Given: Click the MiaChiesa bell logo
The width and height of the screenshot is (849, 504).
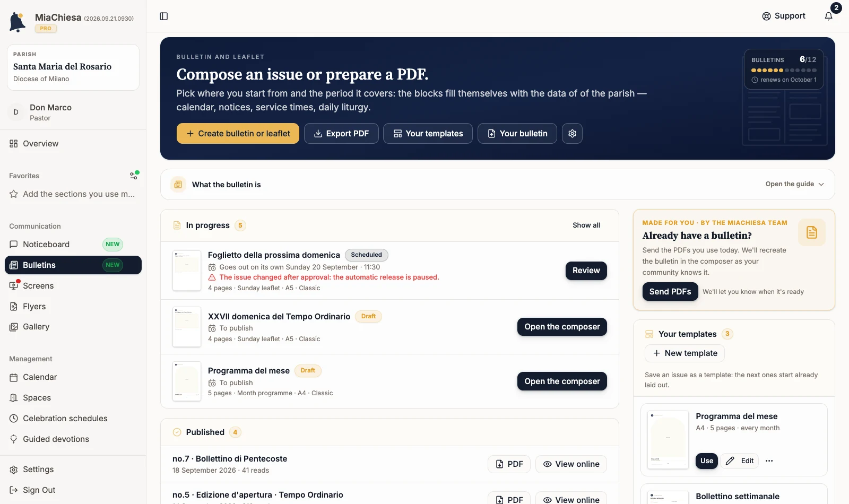Looking at the screenshot, I should tap(18, 22).
